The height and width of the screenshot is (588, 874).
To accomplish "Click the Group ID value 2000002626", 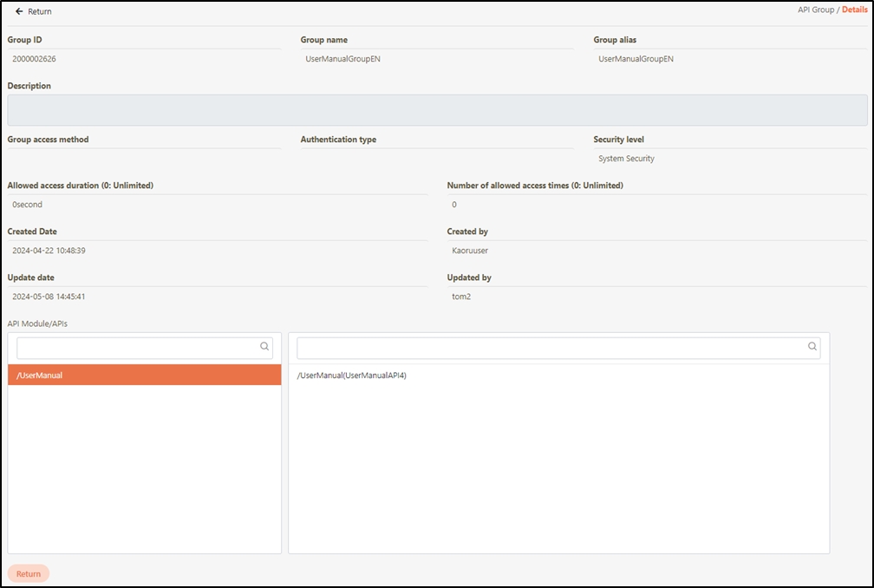I will click(35, 59).
